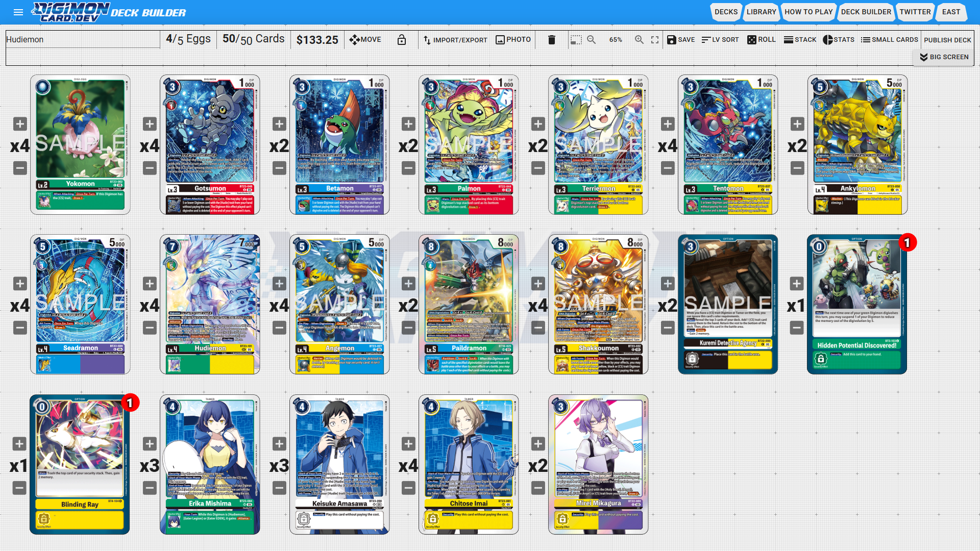Screen dimensions: 980x551
Task: Expand the BIG SCREEN panel
Action: pyautogui.click(x=944, y=57)
